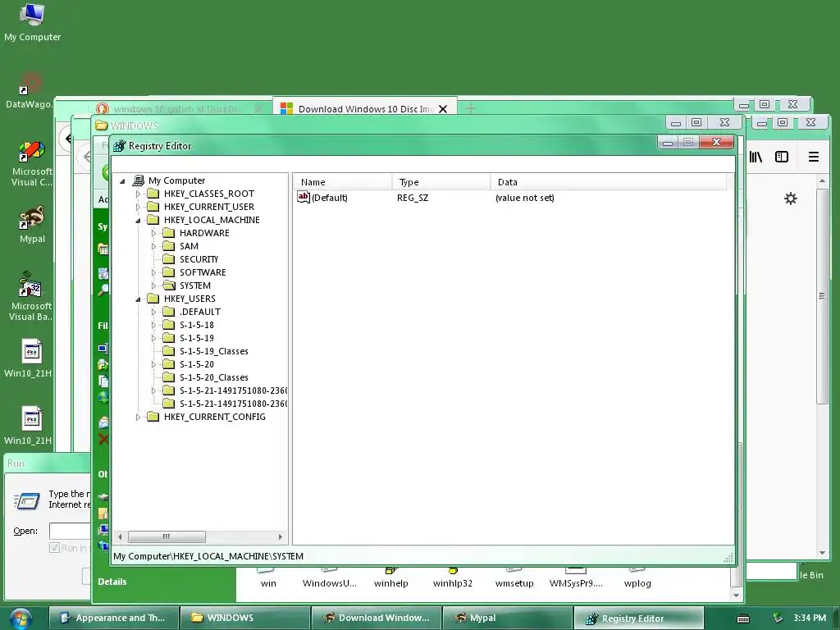Viewport: 840px width, 630px height.
Task: Click the keyboard icon in system tray
Action: tap(743, 619)
